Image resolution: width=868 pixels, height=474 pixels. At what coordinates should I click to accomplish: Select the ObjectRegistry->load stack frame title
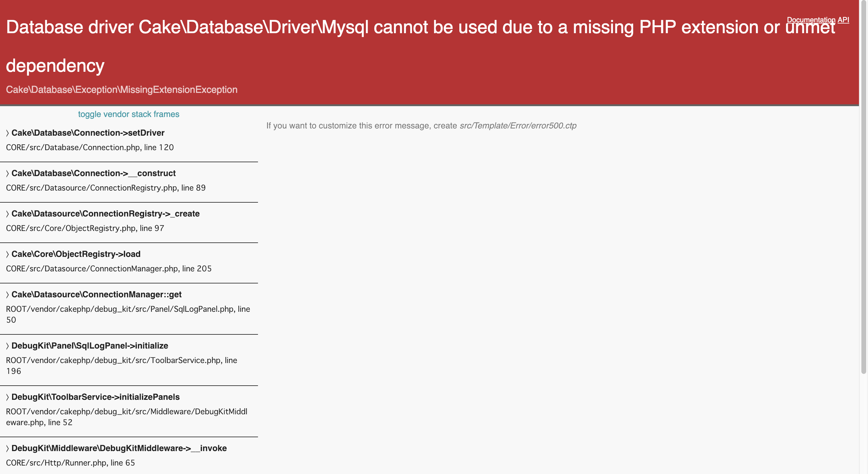click(76, 254)
